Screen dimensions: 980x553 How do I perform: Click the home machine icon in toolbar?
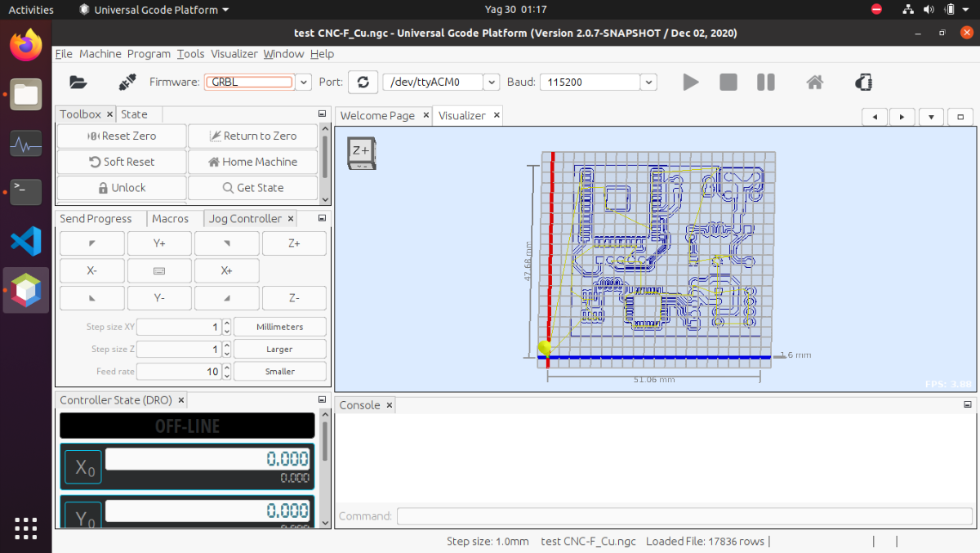coord(814,82)
